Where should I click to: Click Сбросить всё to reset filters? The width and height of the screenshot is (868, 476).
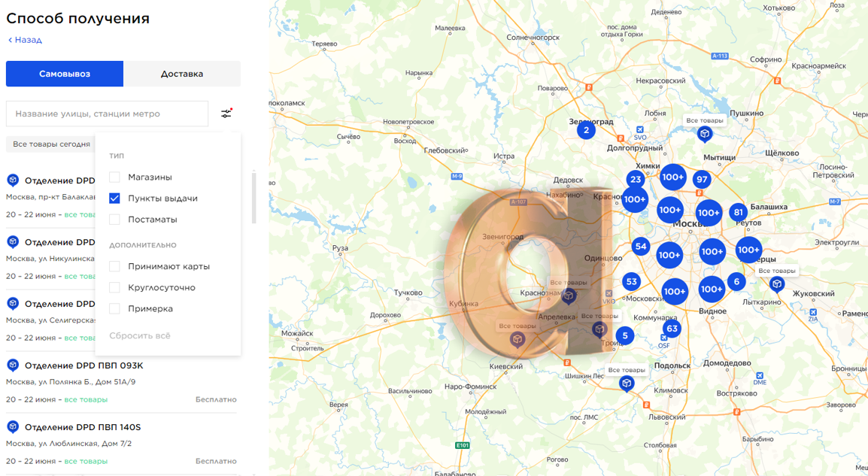pos(139,335)
